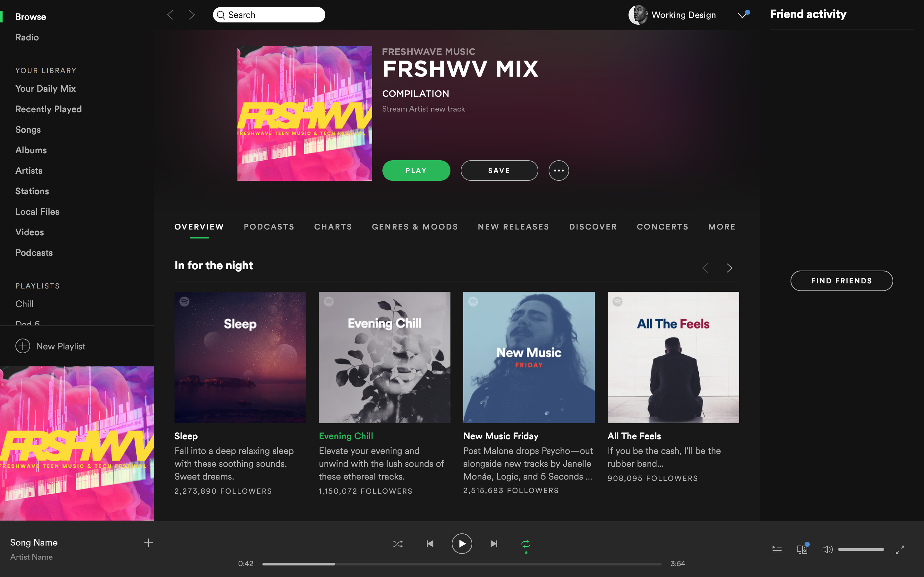924x577 pixels.
Task: Toggle shuffle playback icon
Action: (x=398, y=544)
